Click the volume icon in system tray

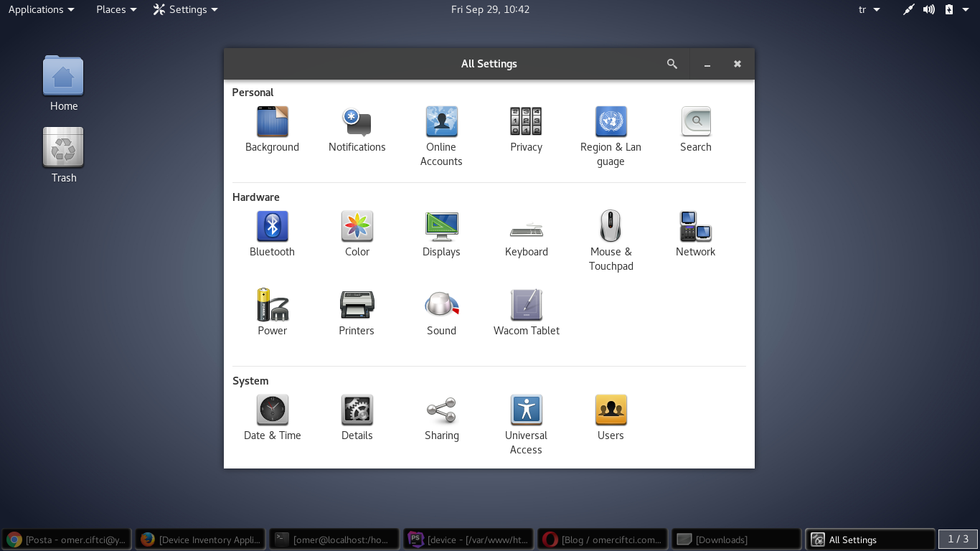[x=929, y=9]
